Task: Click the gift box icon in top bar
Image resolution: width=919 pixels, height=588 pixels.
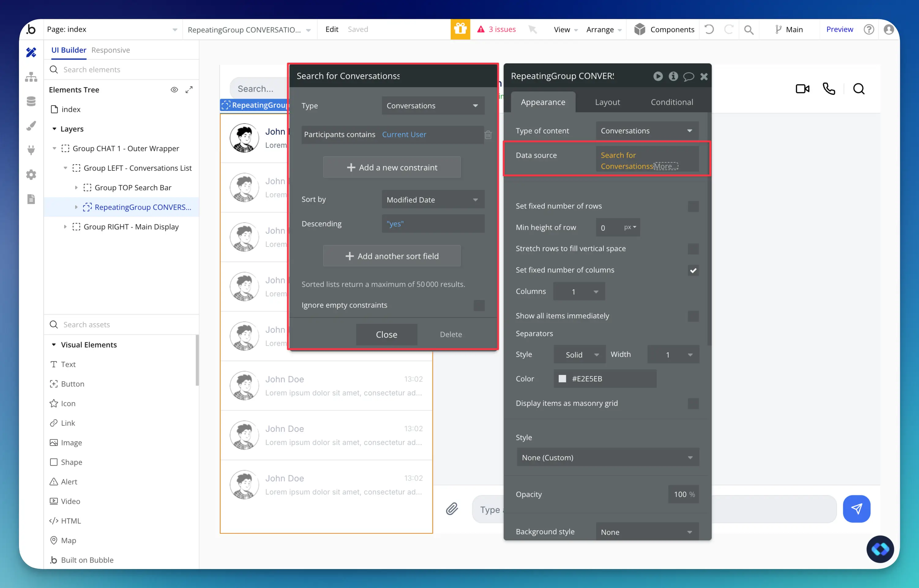Action: tap(460, 29)
